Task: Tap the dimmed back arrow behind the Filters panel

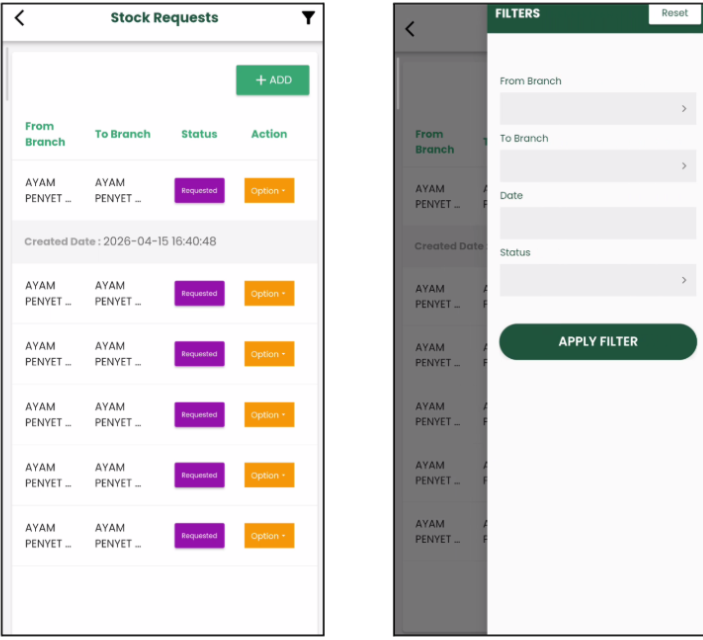Action: 409,29
